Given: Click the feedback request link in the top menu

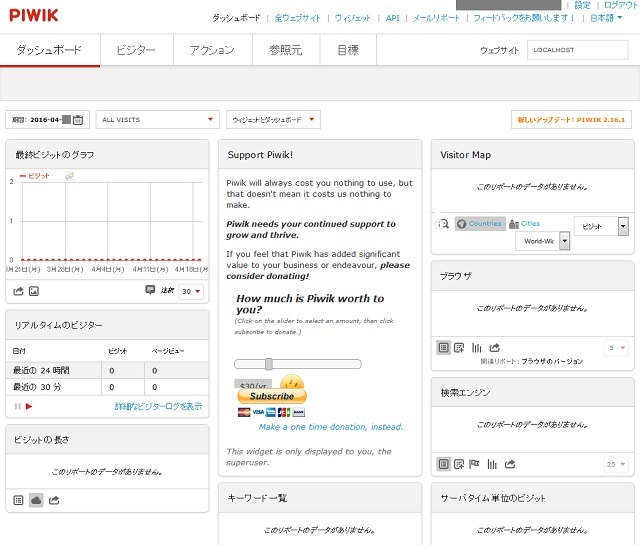Looking at the screenshot, I should tap(524, 18).
